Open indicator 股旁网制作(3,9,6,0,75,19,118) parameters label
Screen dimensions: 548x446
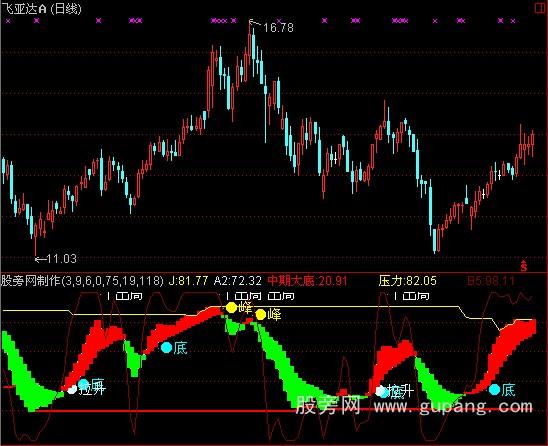click(82, 281)
